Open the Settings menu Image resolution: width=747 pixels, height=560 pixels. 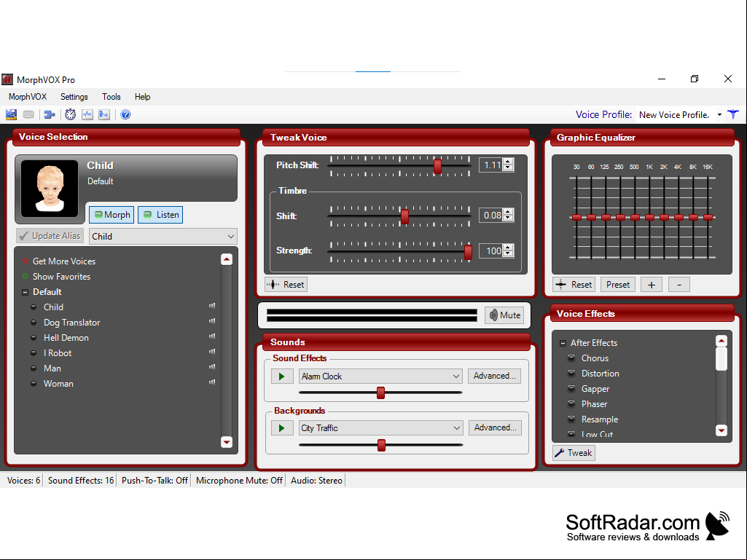point(74,97)
